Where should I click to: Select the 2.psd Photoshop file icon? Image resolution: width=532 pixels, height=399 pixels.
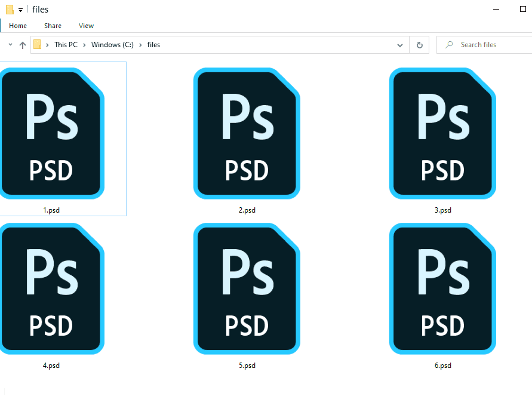(247, 133)
